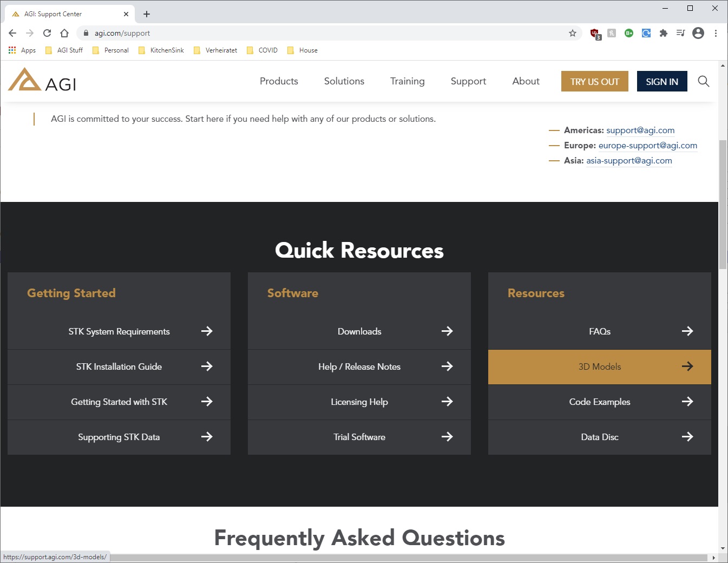Open AGI Stuff bookmarks folder

64,50
